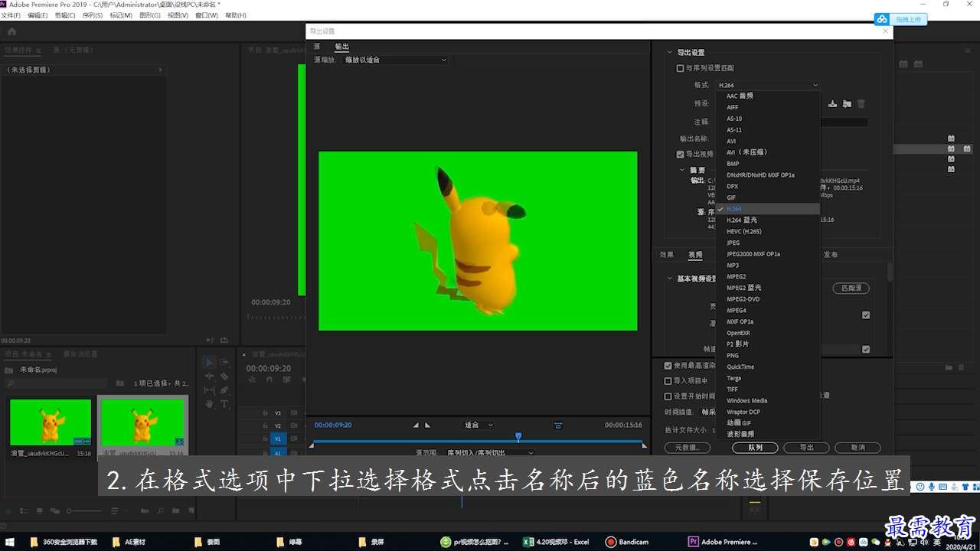Viewport: 980px width, 551px height.
Task: Close the export settings dialog with X
Action: 886,31
